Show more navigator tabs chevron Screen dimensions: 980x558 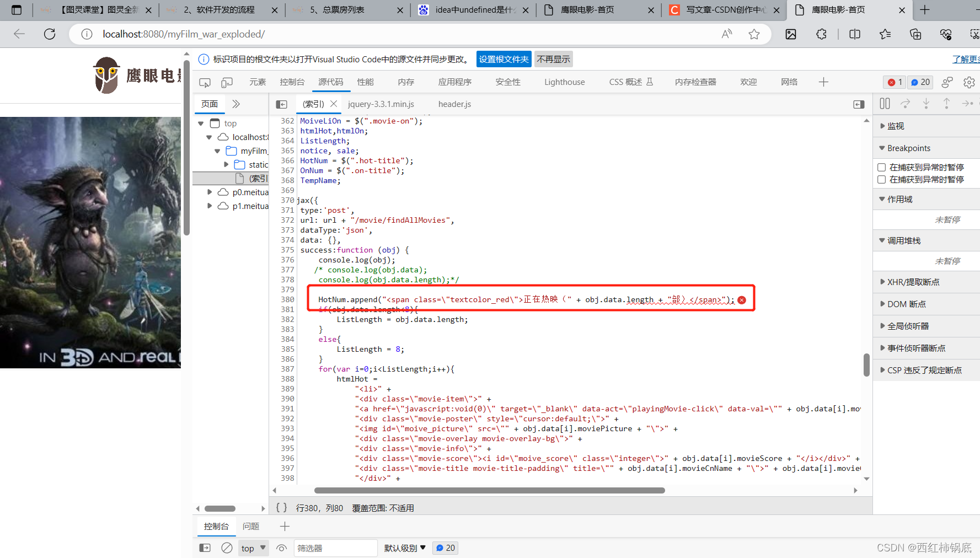tap(236, 104)
